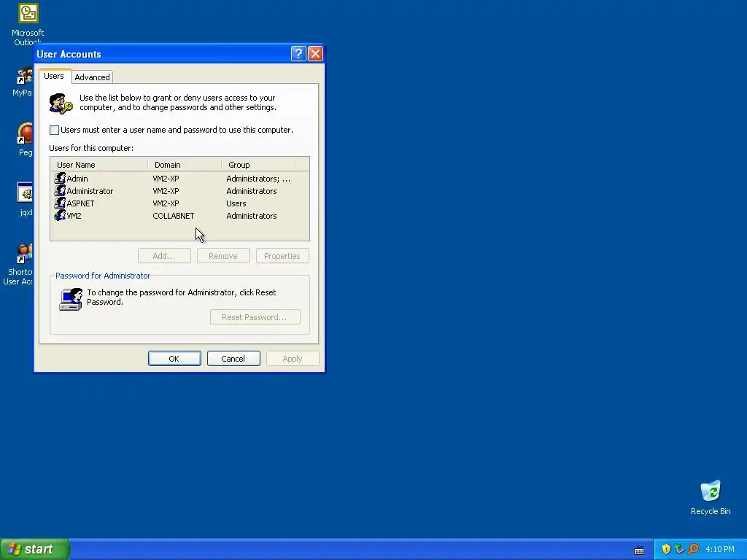
Task: Select the Users tab
Action: pyautogui.click(x=54, y=76)
